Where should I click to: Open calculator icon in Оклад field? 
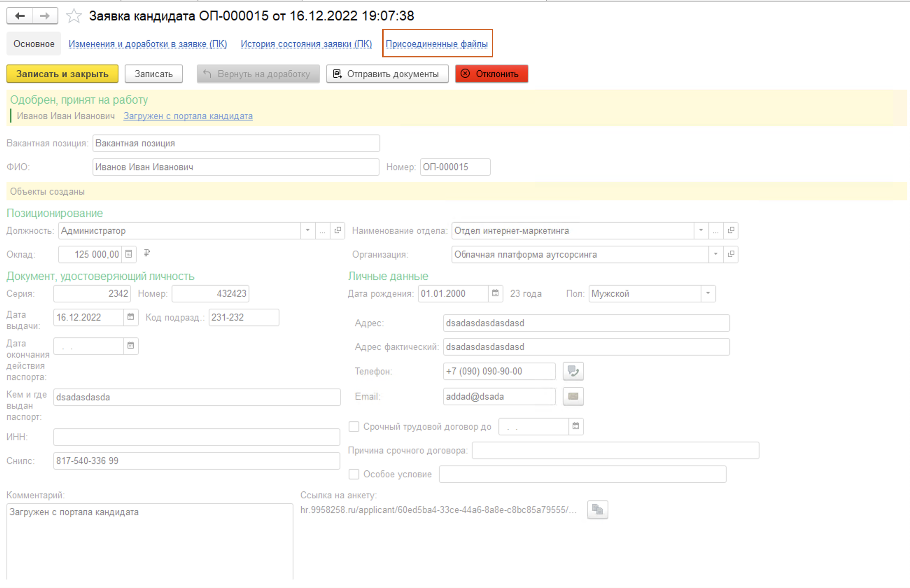coord(129,254)
